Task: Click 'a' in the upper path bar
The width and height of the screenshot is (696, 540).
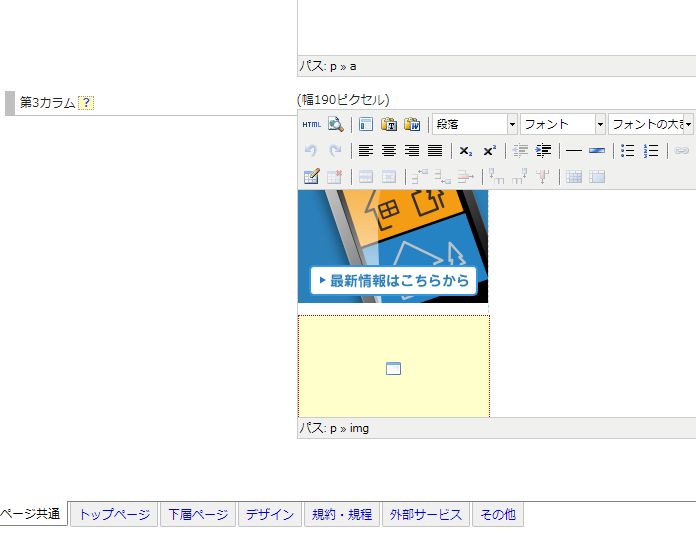Action: point(353,67)
